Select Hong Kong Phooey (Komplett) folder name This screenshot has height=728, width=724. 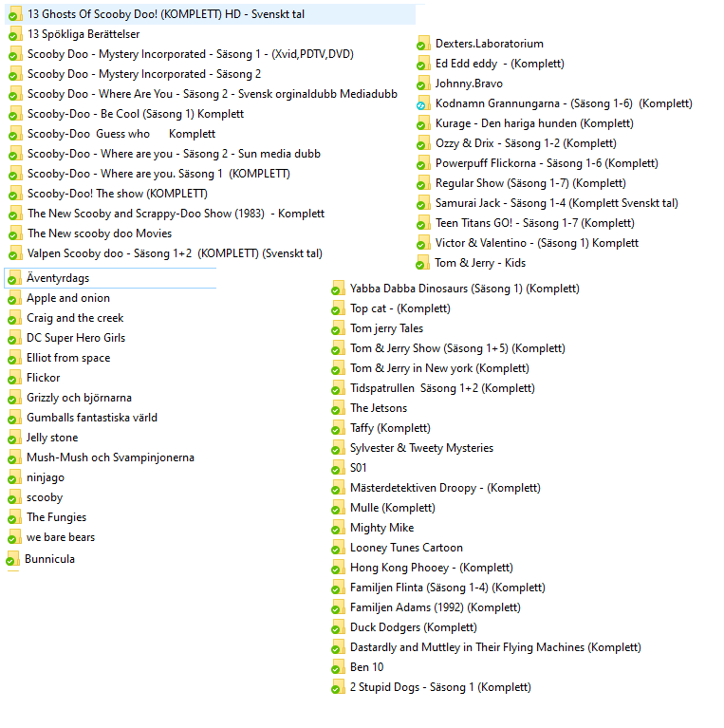coord(432,568)
